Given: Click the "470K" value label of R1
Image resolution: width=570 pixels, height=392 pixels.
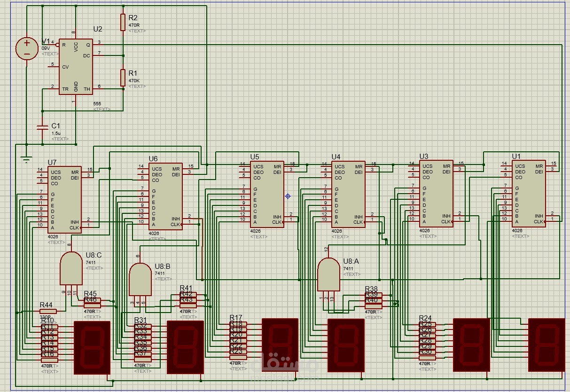Looking at the screenshot, I should point(134,81).
